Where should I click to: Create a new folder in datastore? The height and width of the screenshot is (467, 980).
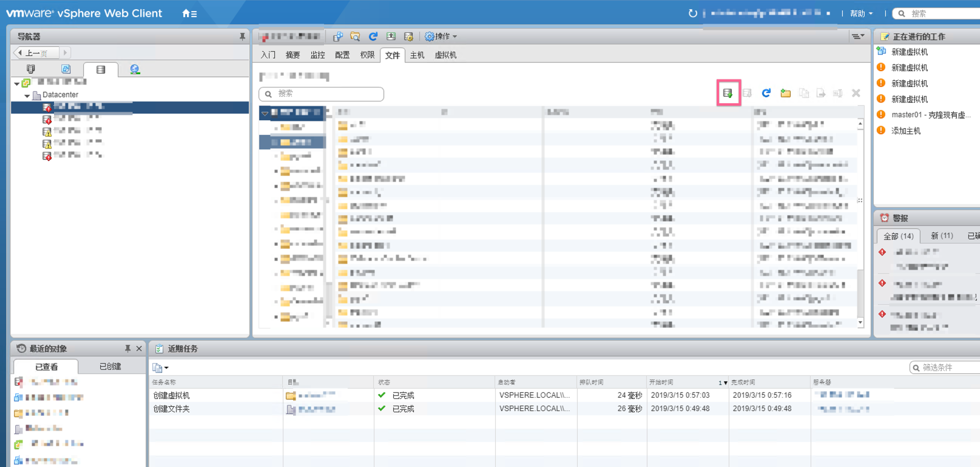pyautogui.click(x=785, y=93)
